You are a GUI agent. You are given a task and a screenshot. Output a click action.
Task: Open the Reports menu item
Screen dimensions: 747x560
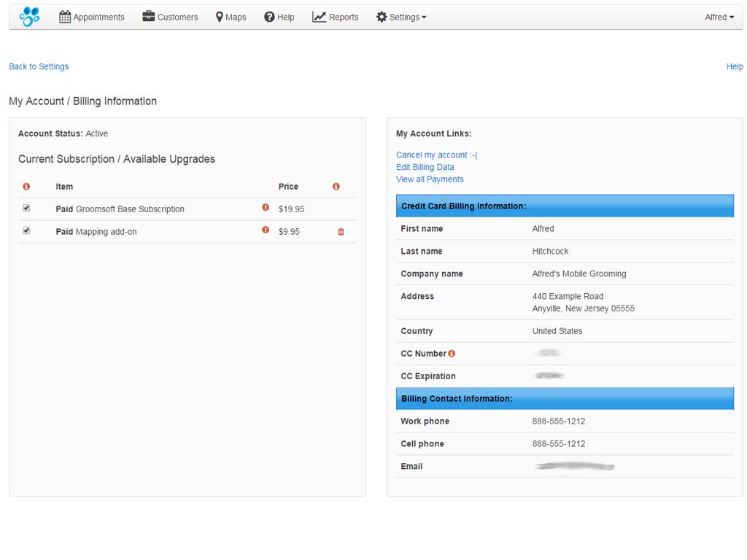pos(343,17)
